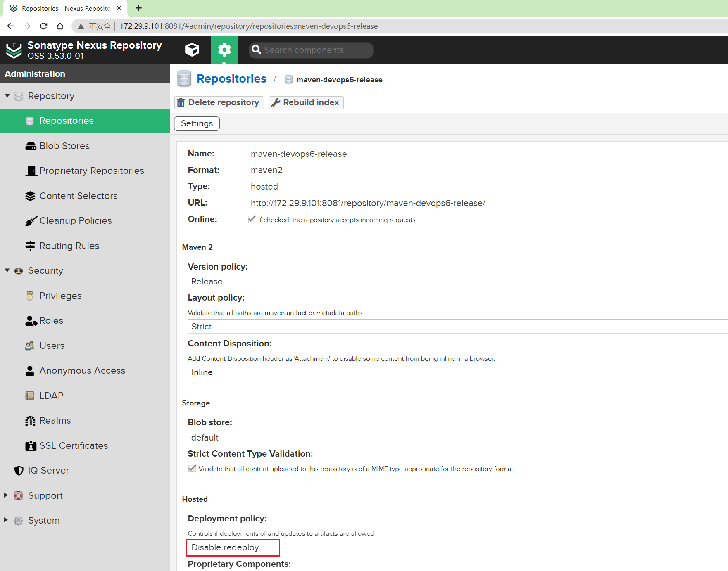Image resolution: width=728 pixels, height=571 pixels.
Task: Click the IQ Server shield icon
Action: point(19,471)
